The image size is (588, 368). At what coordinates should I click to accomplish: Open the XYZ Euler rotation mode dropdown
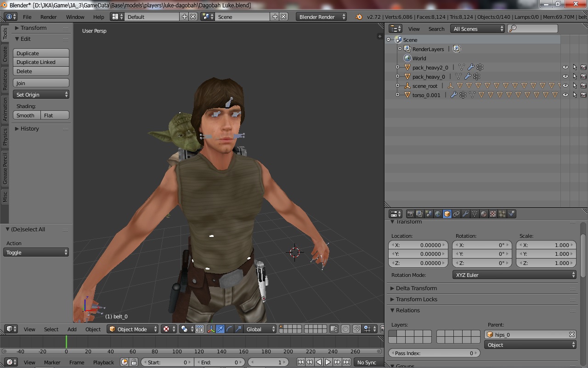tap(514, 275)
